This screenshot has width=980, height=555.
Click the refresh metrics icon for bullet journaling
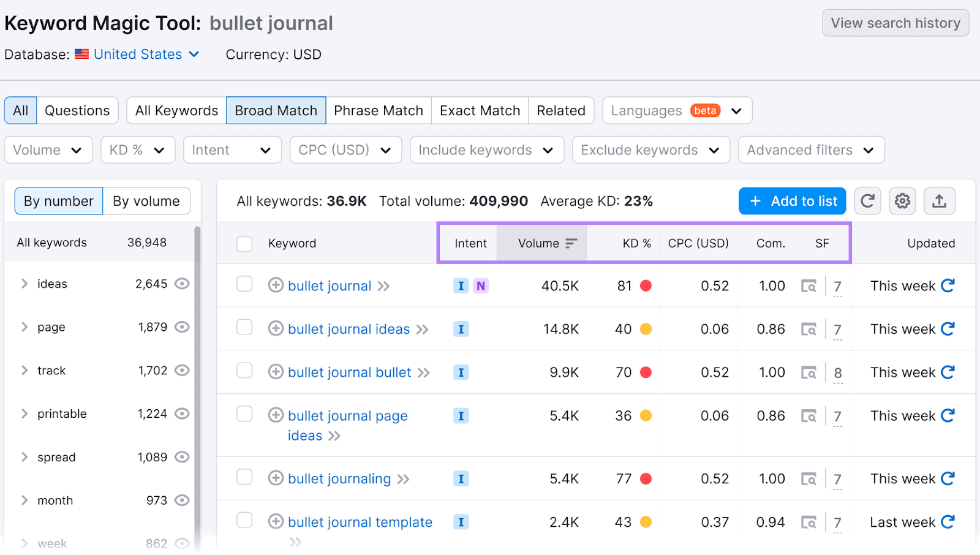click(x=948, y=478)
